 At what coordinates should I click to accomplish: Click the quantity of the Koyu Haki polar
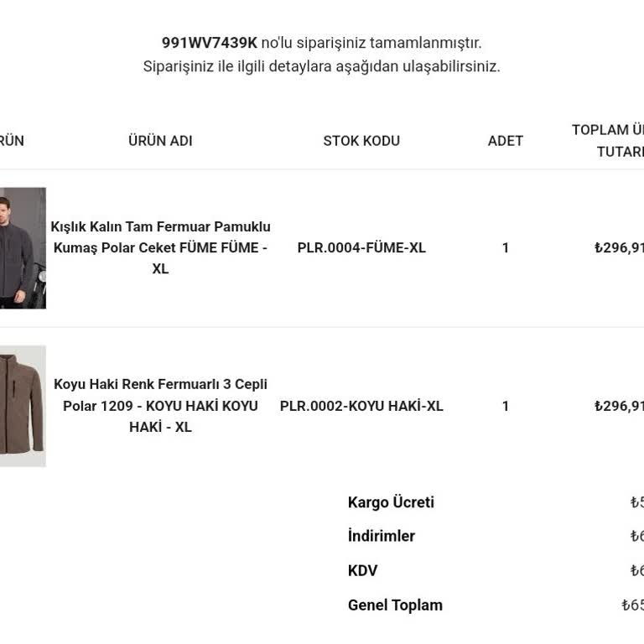click(505, 407)
